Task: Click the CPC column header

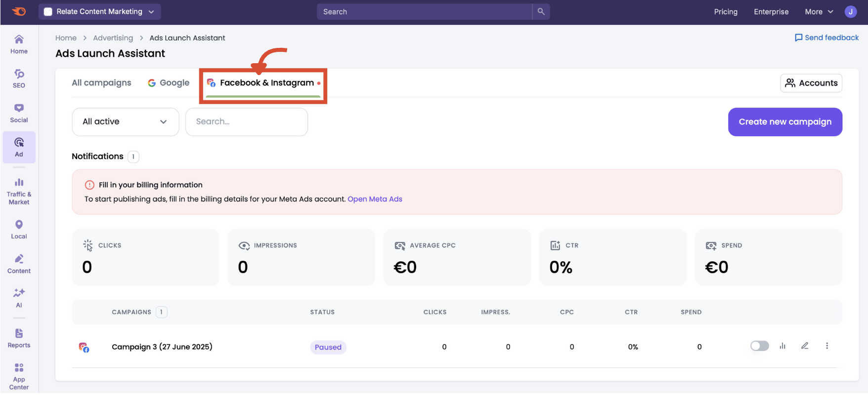Action: (x=567, y=312)
